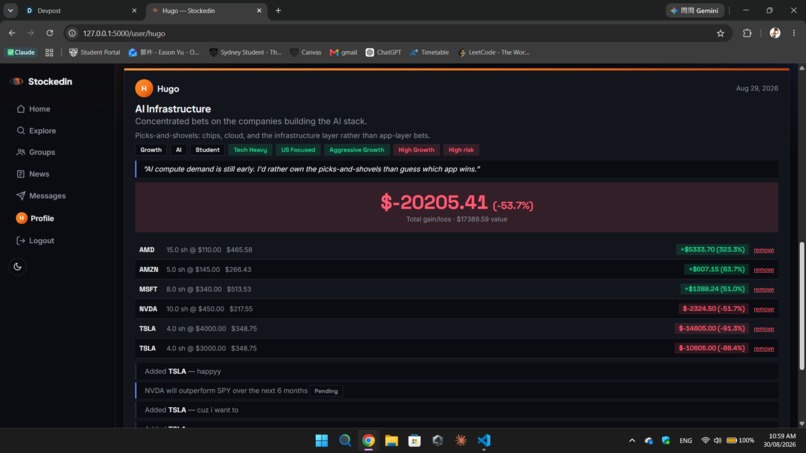Viewport: 806px width, 453px height.
Task: Toggle dark mode moon icon
Action: tap(17, 266)
